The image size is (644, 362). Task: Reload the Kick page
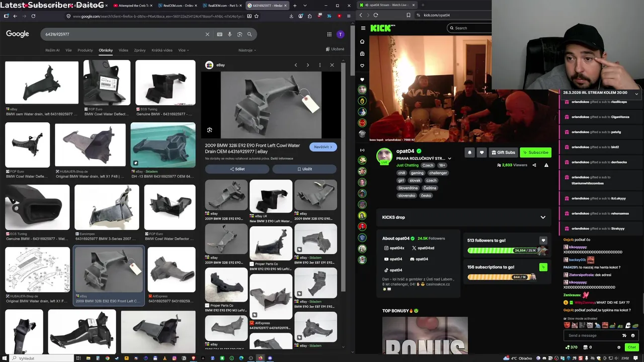coord(376,15)
